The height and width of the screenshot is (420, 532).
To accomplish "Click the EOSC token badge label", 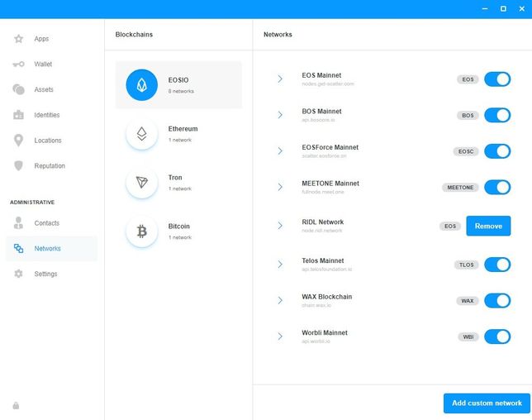I will (x=467, y=151).
